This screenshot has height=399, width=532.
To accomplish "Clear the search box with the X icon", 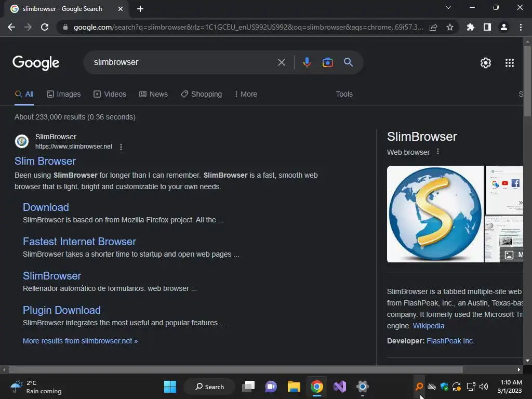I will click(x=282, y=62).
